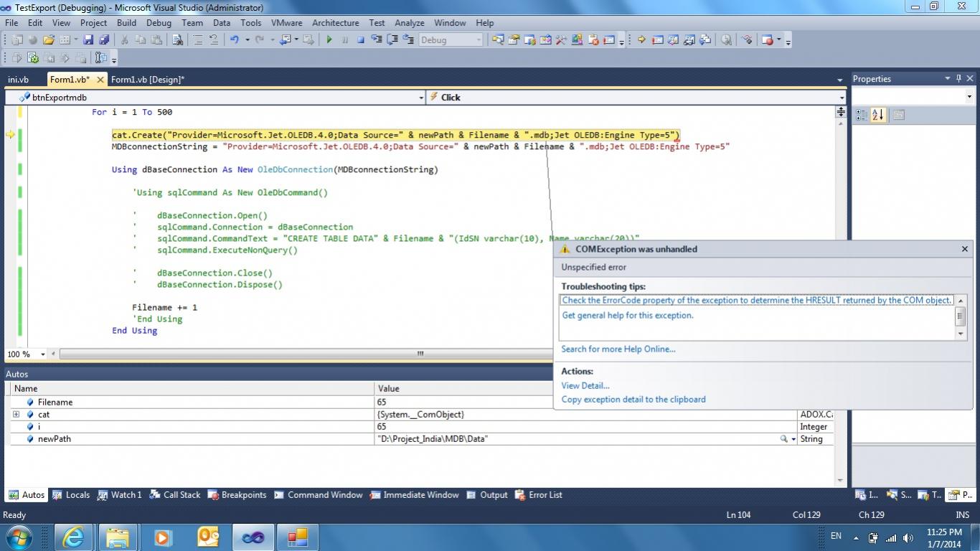This screenshot has width=980, height=551.
Task: Open the Build menu
Action: coord(126,22)
